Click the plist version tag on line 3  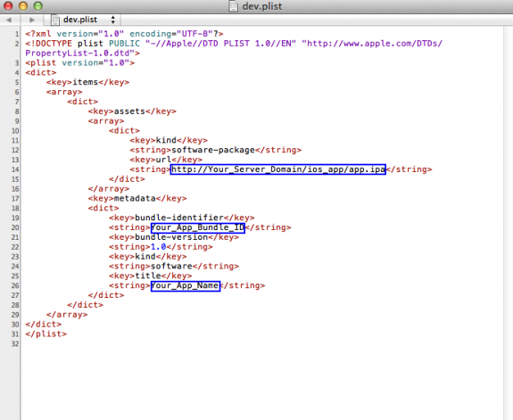coord(79,62)
